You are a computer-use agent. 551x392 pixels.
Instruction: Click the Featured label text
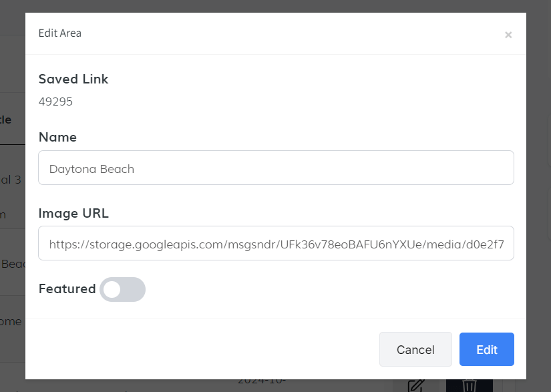pyautogui.click(x=67, y=289)
